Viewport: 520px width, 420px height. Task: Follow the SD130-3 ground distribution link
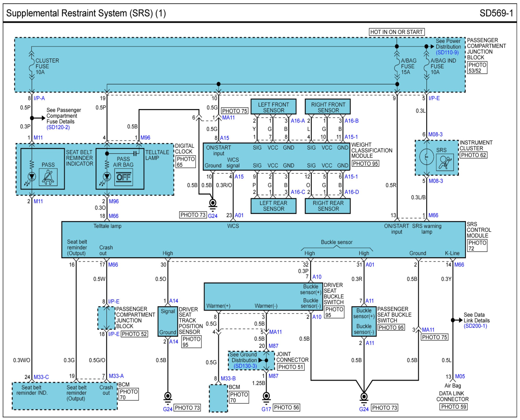click(x=245, y=366)
